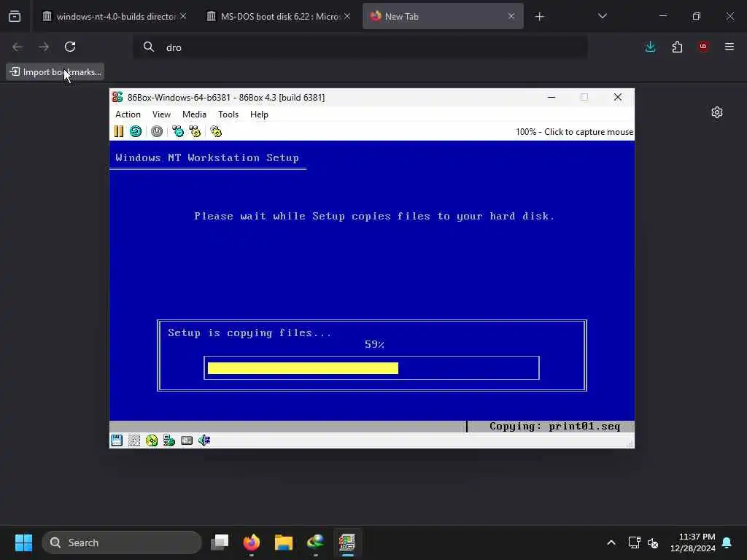Minimize the 86Box window
This screenshot has width=747, height=560.
551,97
